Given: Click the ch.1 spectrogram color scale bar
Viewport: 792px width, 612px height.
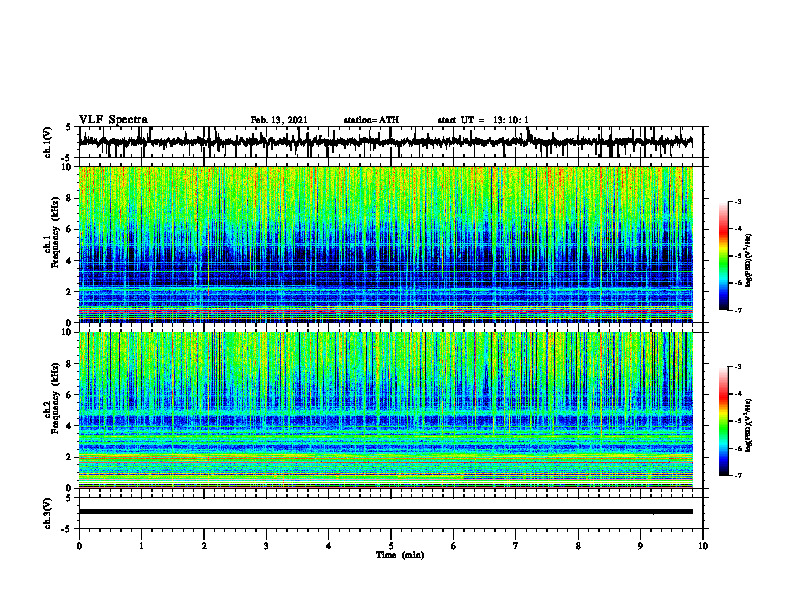Looking at the screenshot, I should point(723,256).
